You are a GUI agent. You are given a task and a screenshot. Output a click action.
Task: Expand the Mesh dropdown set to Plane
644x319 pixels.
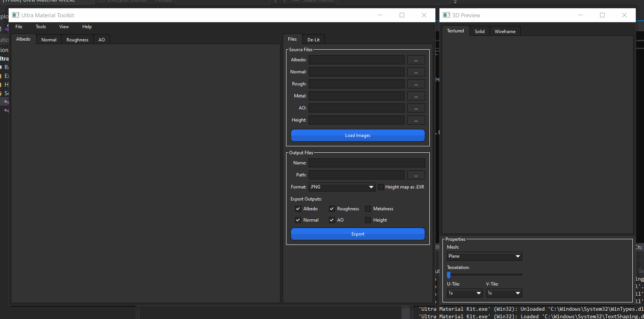coord(484,256)
